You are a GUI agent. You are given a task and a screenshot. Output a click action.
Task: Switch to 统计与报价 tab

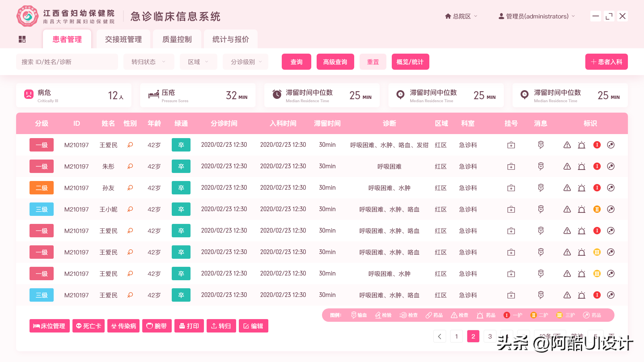tap(231, 39)
